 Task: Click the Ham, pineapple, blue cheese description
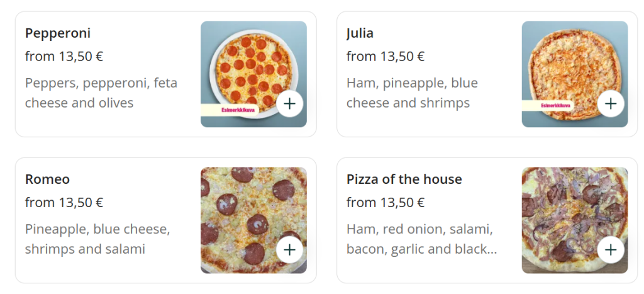pyautogui.click(x=412, y=93)
